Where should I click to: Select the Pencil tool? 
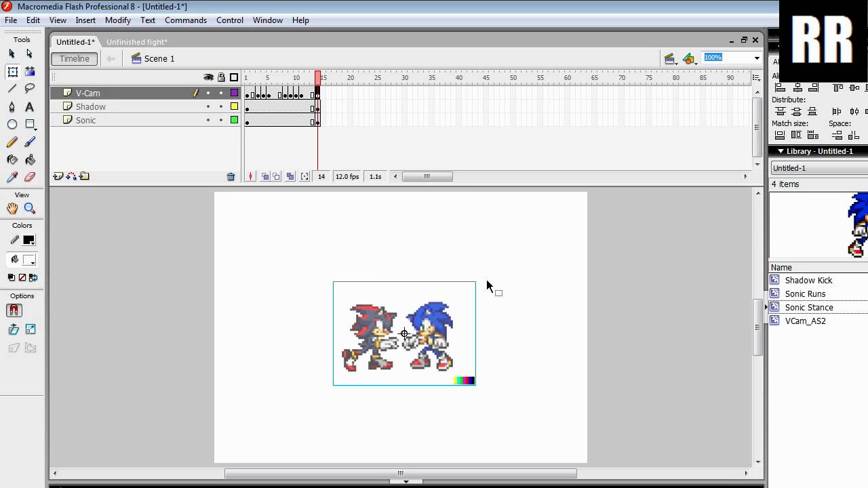pos(12,142)
